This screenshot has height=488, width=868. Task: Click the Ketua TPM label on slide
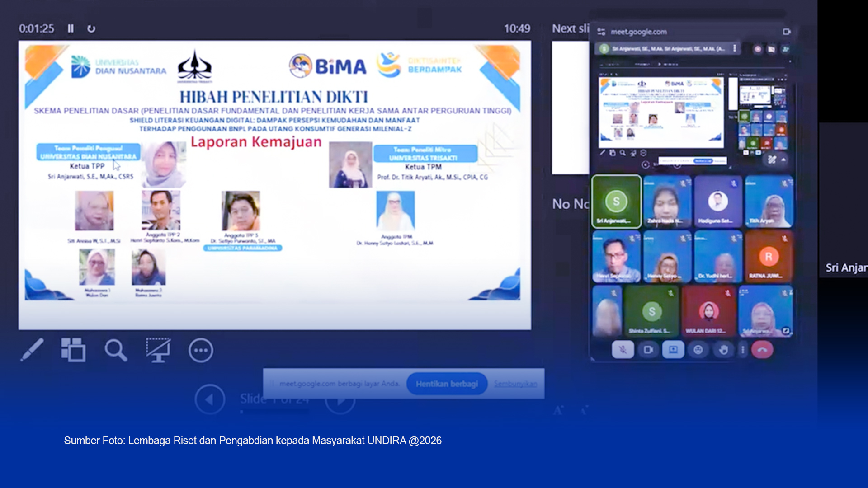point(424,167)
